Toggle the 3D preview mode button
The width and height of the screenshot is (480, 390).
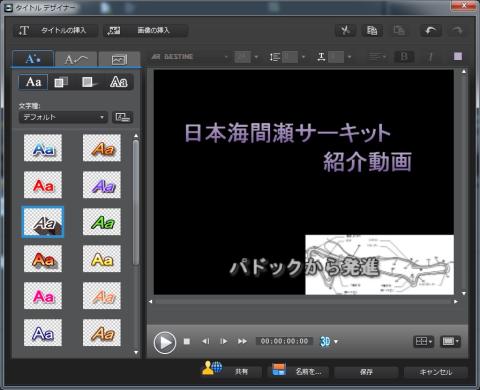(x=325, y=342)
